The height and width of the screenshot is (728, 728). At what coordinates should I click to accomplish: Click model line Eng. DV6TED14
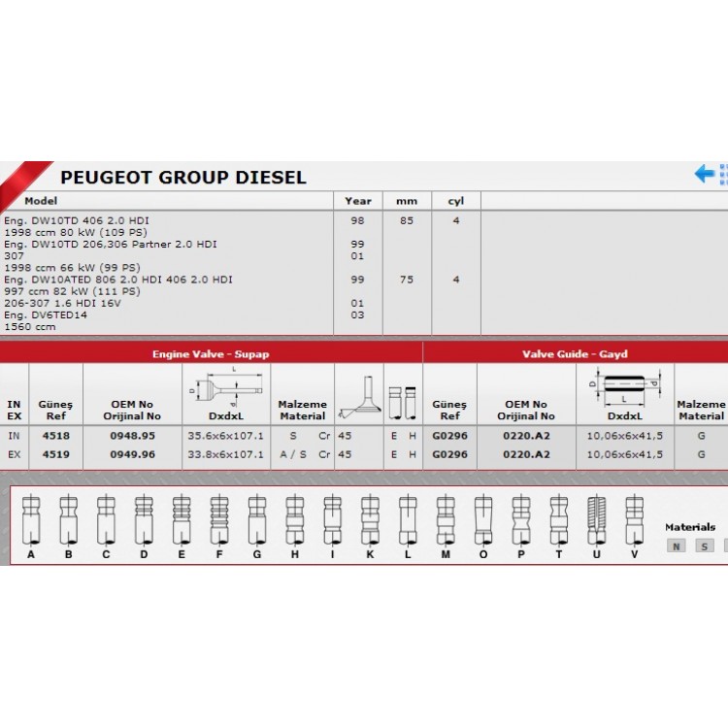46,314
